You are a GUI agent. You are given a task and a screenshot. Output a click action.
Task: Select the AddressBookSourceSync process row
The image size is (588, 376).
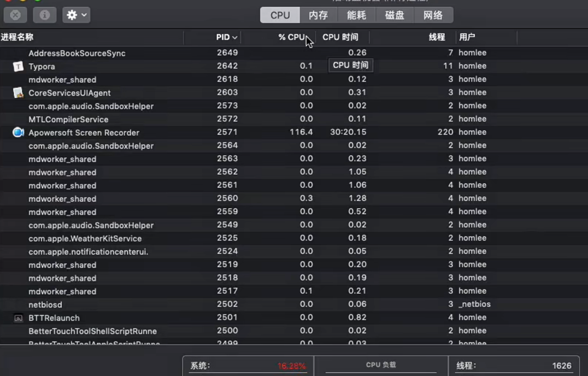(x=77, y=53)
